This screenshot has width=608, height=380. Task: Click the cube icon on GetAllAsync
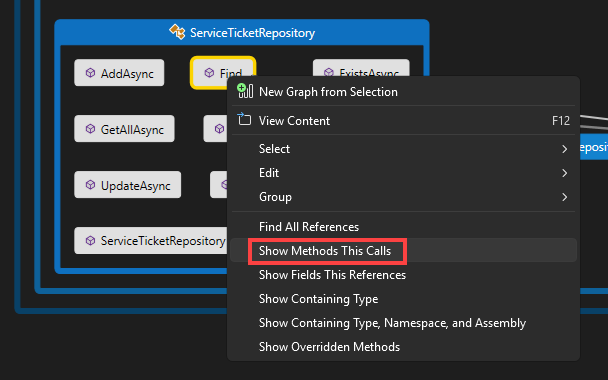[x=90, y=129]
